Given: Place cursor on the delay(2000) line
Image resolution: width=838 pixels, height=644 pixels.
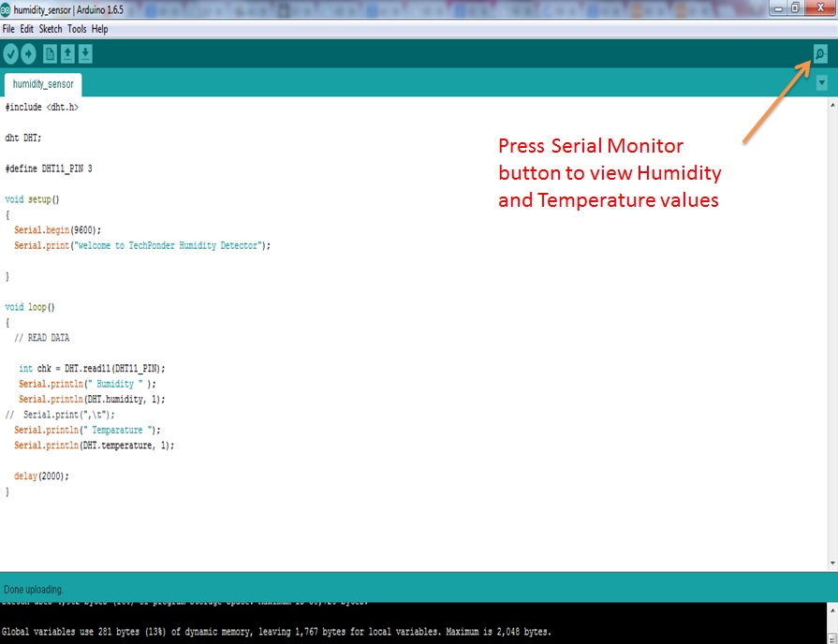Looking at the screenshot, I should click(x=42, y=476).
